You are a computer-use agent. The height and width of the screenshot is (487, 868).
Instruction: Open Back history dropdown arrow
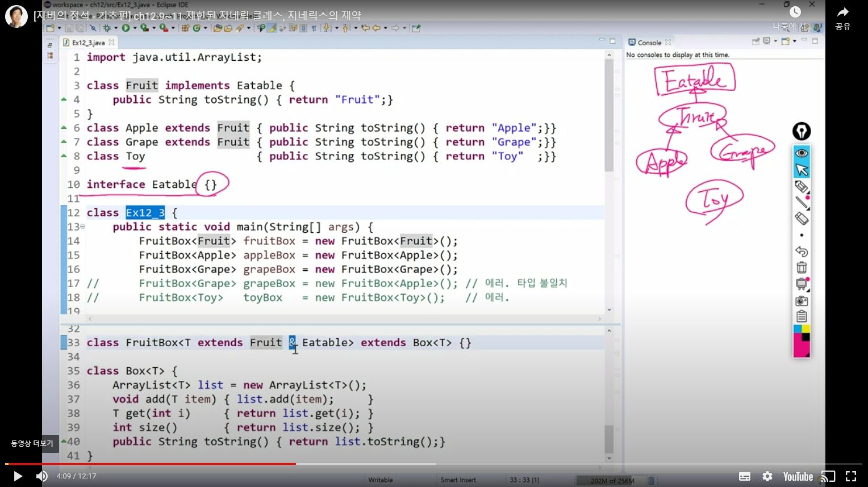(x=385, y=28)
